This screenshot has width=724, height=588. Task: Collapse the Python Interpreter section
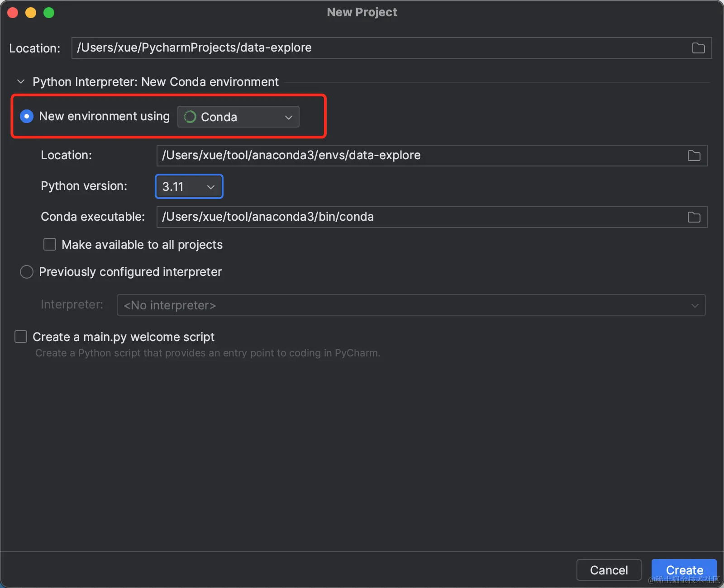(21, 82)
